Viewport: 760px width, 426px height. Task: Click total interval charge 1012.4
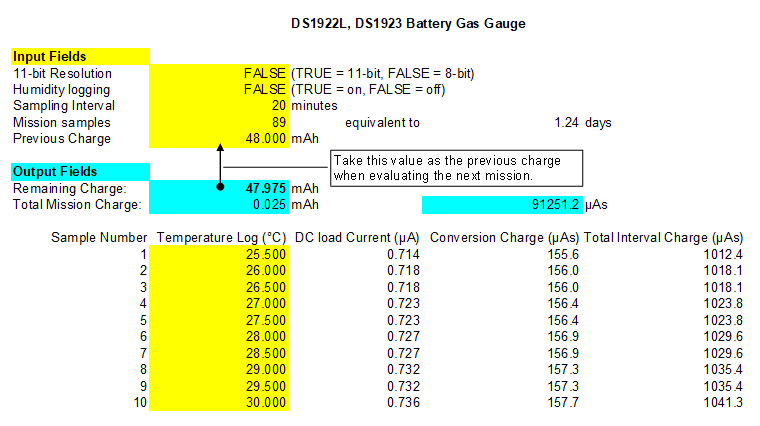pos(723,254)
